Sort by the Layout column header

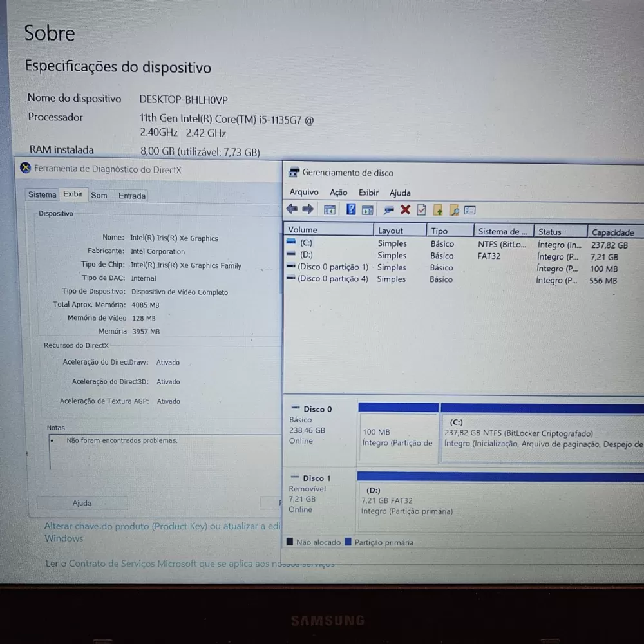click(x=400, y=231)
